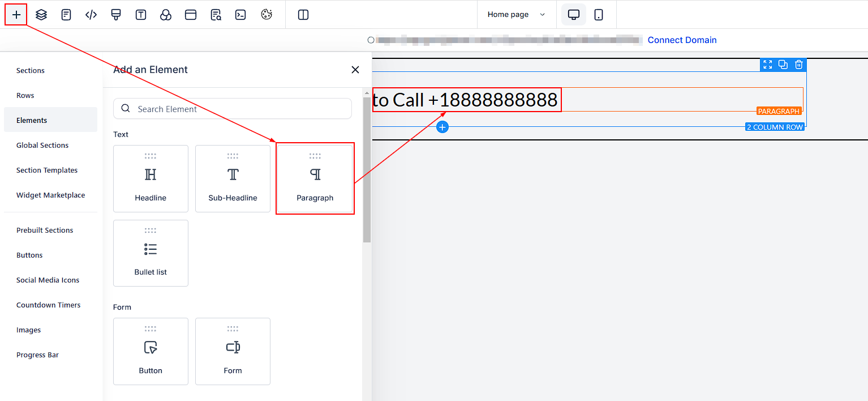Click the fullscreen expand icon on row
The width and height of the screenshot is (868, 401).
[x=767, y=65]
